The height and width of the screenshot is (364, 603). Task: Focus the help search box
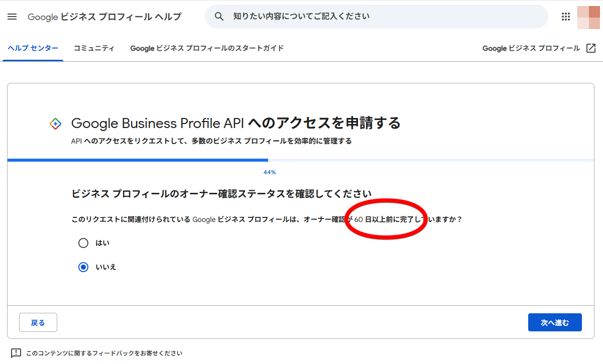pos(377,17)
